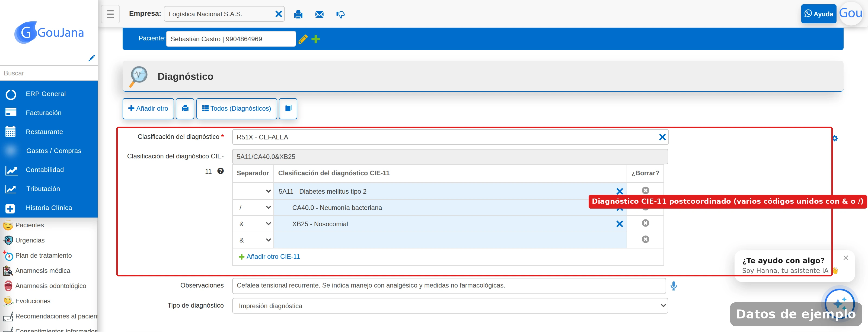Delete the 5A11 row with Borrar icon
868x332 pixels.
pyautogui.click(x=645, y=190)
